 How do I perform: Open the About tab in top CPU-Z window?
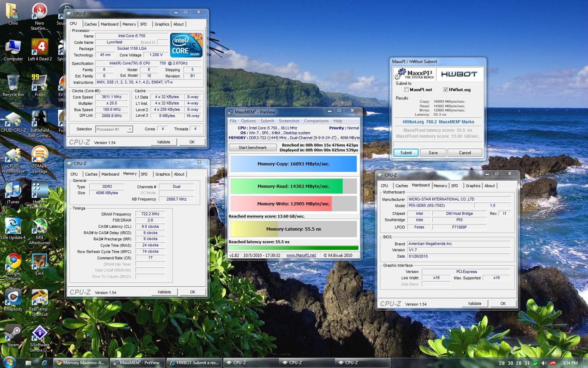pyautogui.click(x=179, y=24)
